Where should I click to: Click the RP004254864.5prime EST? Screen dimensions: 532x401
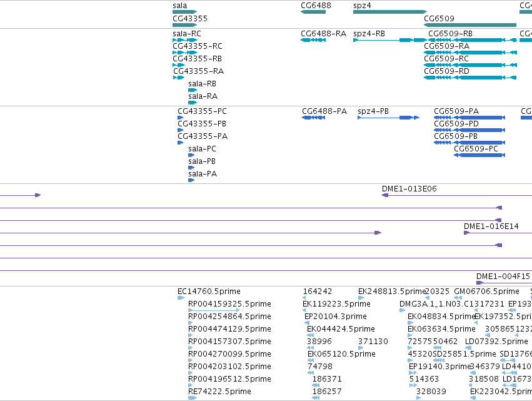pyautogui.click(x=190, y=323)
